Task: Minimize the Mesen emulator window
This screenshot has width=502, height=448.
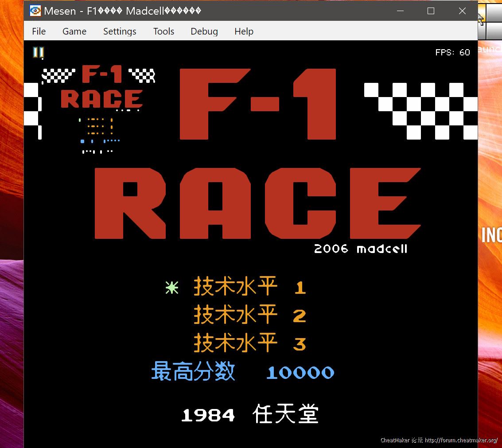Action: (x=399, y=11)
